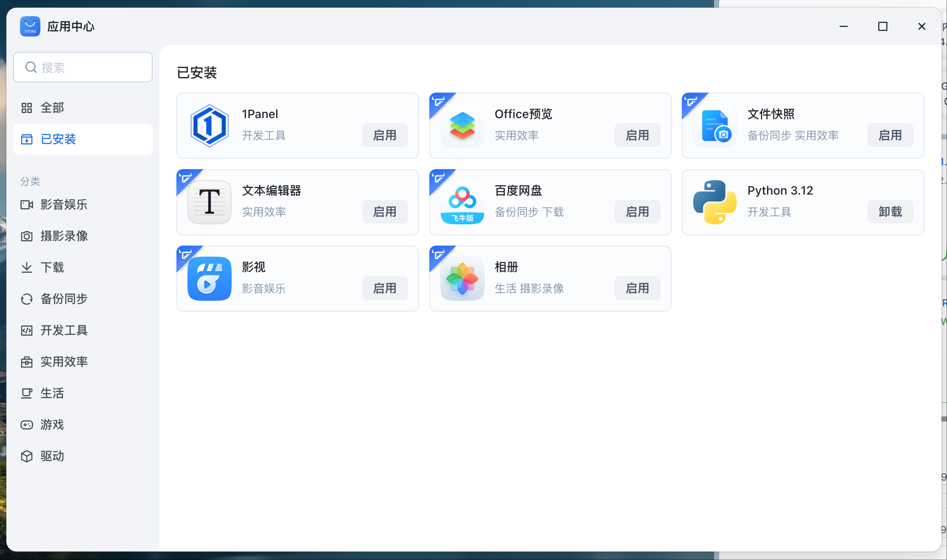Click the 文件快照 app icon

pyautogui.click(x=715, y=126)
